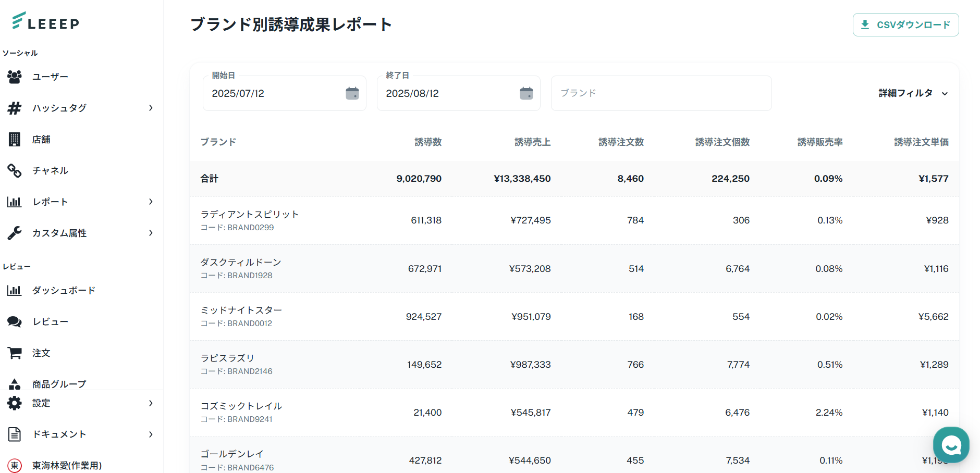The image size is (980, 473).
Task: Open the ダッシュボード menu item
Action: tap(64, 290)
